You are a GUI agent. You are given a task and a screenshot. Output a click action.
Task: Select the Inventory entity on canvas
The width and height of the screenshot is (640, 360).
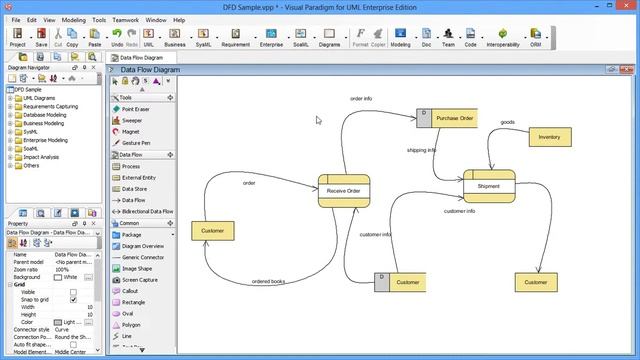(x=550, y=137)
